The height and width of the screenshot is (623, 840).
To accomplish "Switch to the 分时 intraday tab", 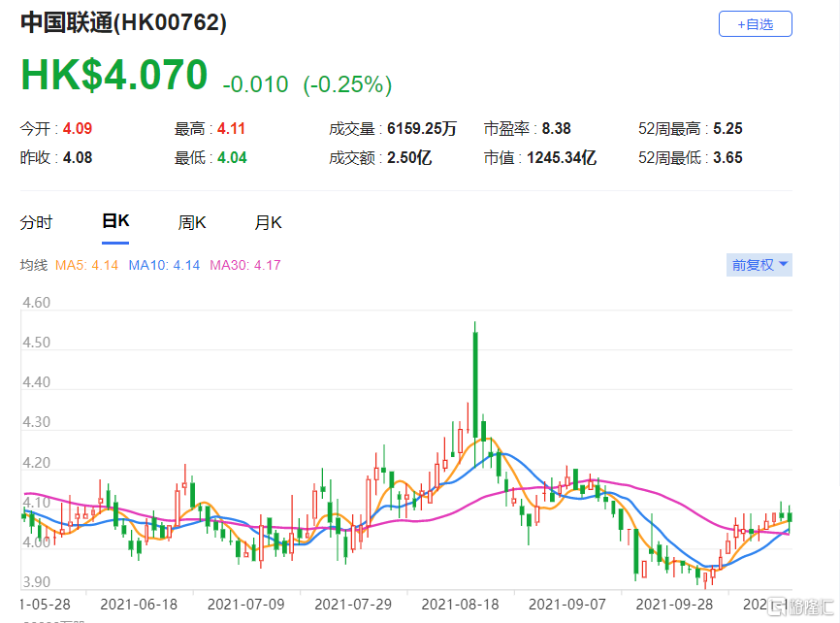I will point(36,222).
